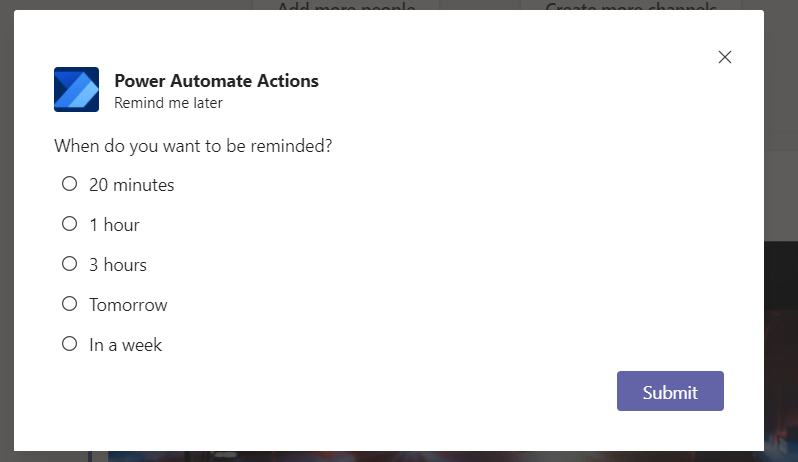Click the "3 hours" option label

pyautogui.click(x=118, y=265)
